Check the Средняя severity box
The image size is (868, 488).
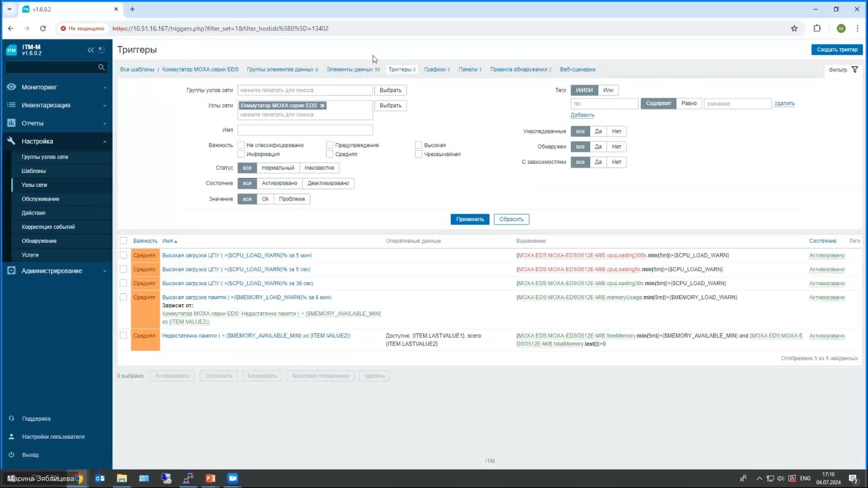tap(330, 155)
